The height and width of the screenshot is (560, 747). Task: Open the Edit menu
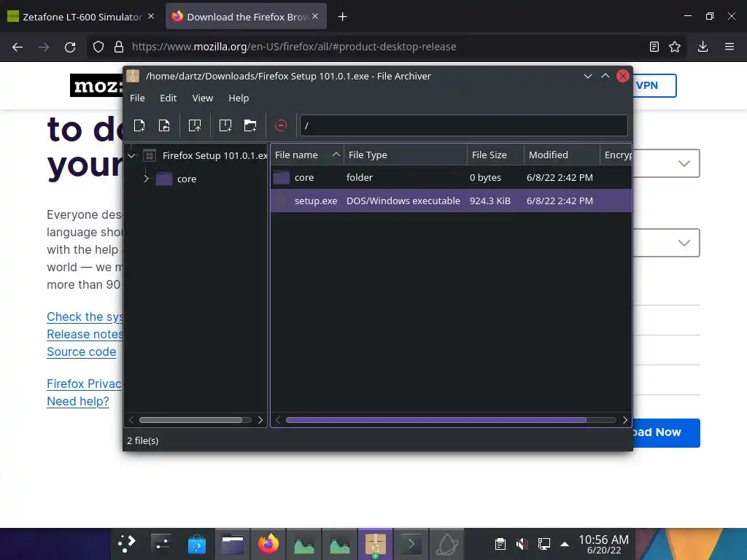pos(169,98)
